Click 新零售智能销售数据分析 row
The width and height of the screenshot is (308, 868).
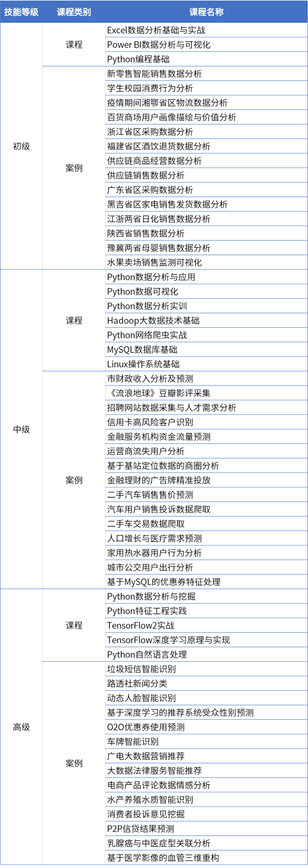(206, 74)
